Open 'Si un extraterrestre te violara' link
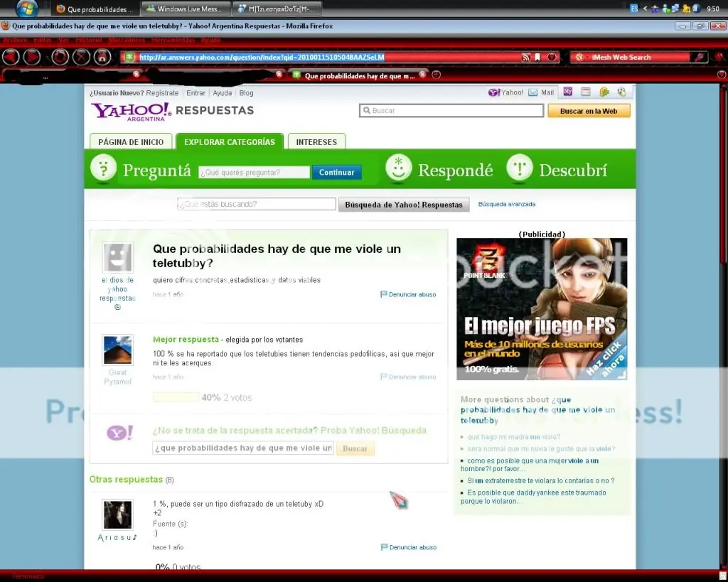 coord(541,481)
